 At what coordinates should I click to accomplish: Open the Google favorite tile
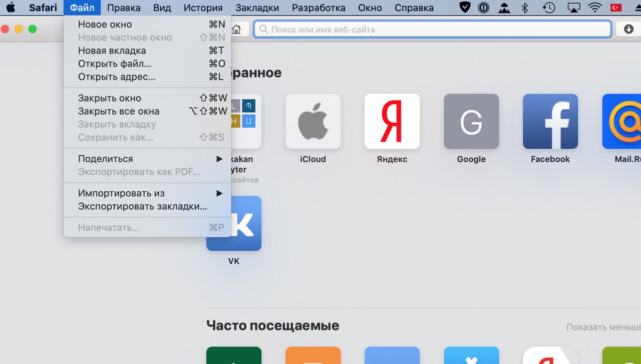click(x=471, y=121)
